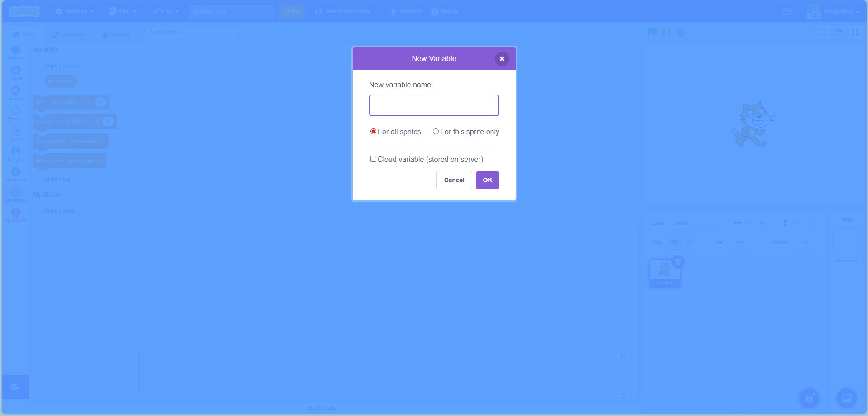
Task: Open the Tutorials lightbulb item
Action: 406,11
